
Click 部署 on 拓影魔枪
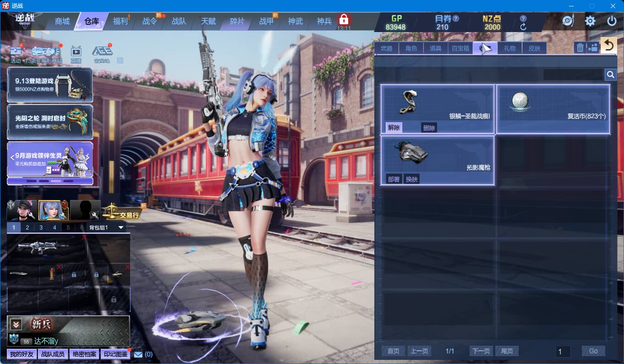coord(394,179)
